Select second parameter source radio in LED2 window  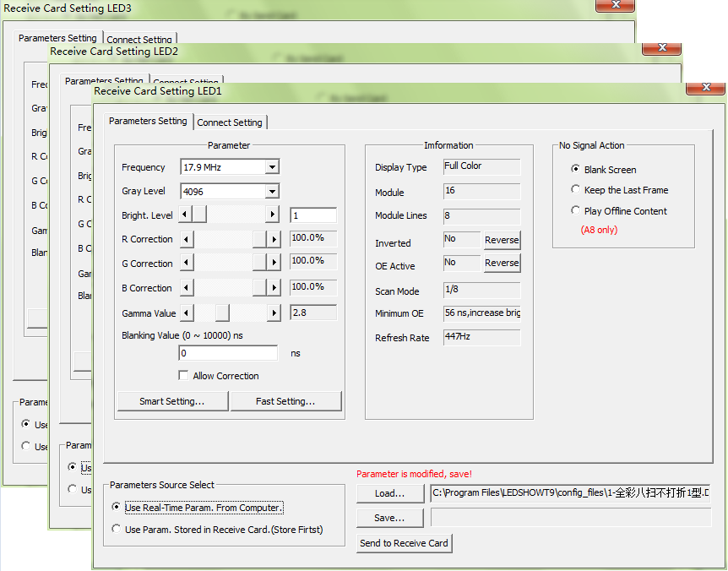coord(73,489)
